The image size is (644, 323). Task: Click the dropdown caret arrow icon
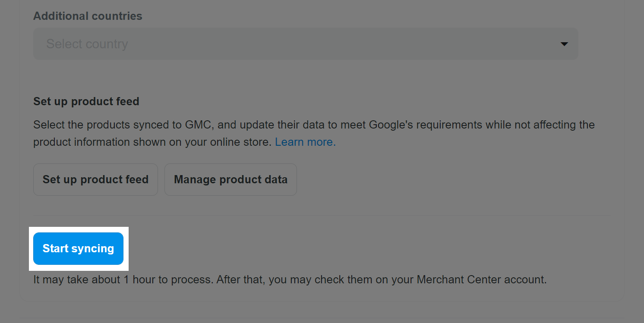pos(564,44)
